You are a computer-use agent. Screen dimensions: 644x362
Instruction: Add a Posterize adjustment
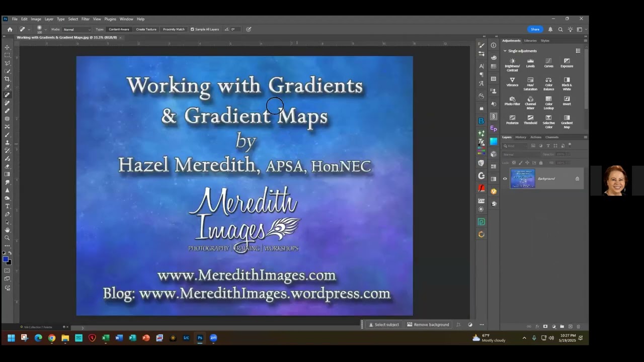point(512,120)
